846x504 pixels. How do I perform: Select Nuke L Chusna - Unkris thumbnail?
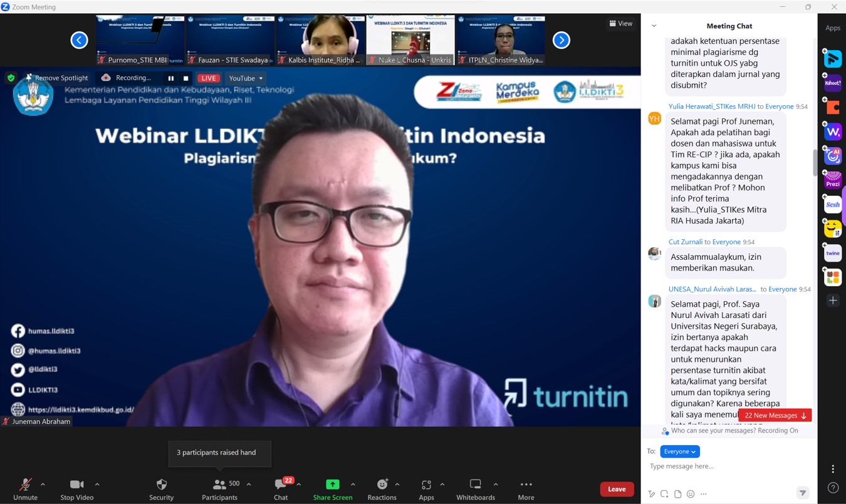pyautogui.click(x=410, y=40)
